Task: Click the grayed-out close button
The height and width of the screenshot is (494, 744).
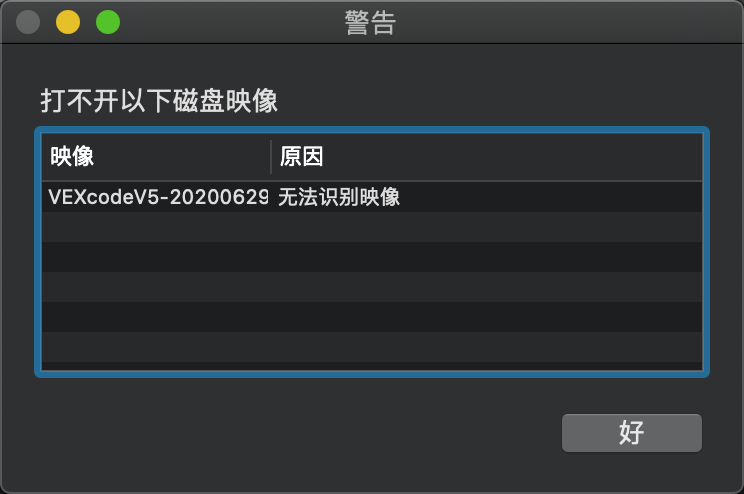Action: click(28, 22)
